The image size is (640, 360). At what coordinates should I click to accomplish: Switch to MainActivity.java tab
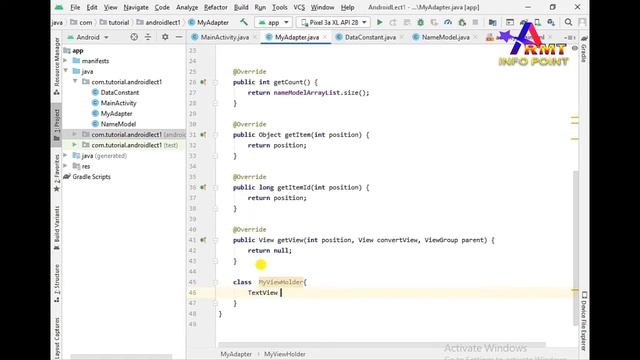(x=224, y=37)
